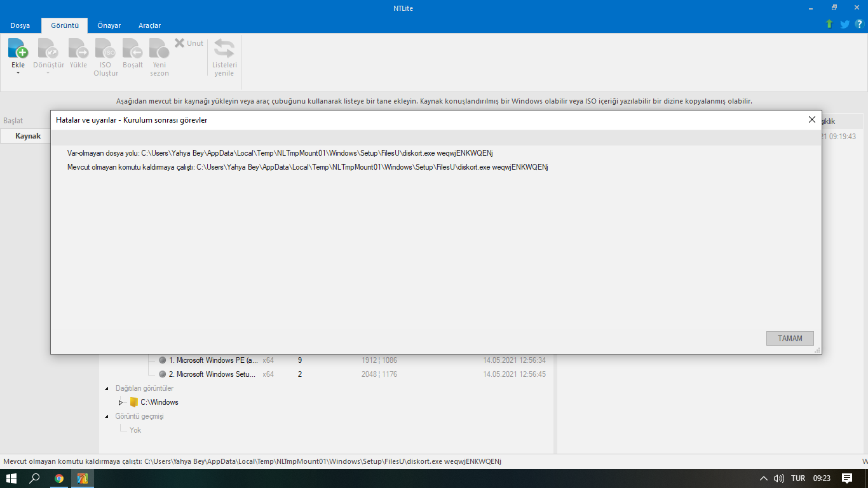The height and width of the screenshot is (488, 868).
Task: Click the Dönüştür toolbar icon
Action: tap(48, 48)
